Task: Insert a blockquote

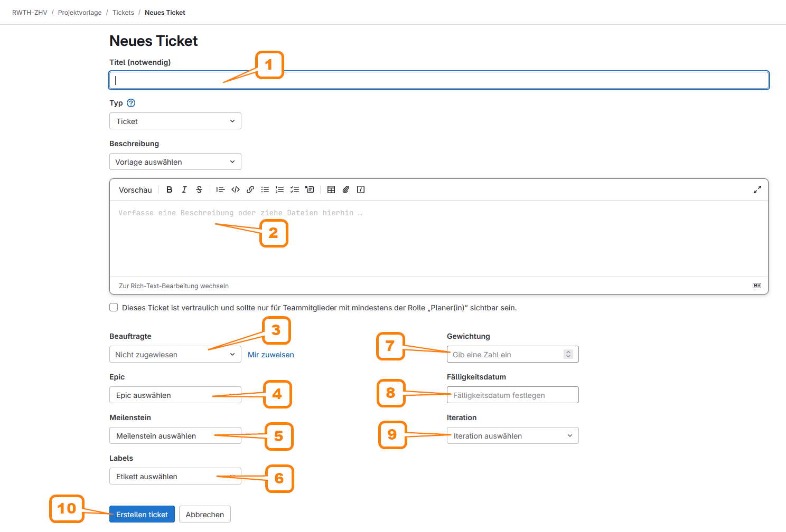Action: 220,189
